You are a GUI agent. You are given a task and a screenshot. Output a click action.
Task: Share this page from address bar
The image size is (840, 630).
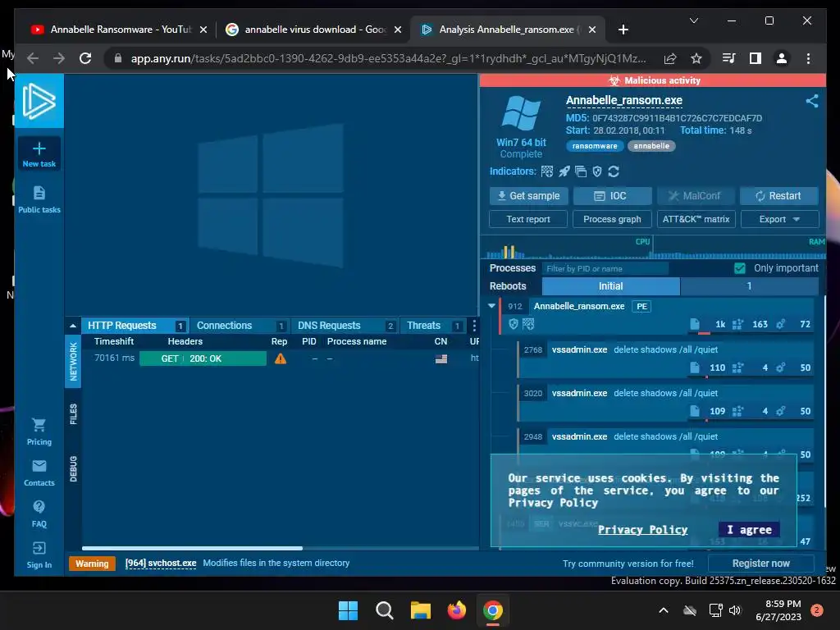670,58
